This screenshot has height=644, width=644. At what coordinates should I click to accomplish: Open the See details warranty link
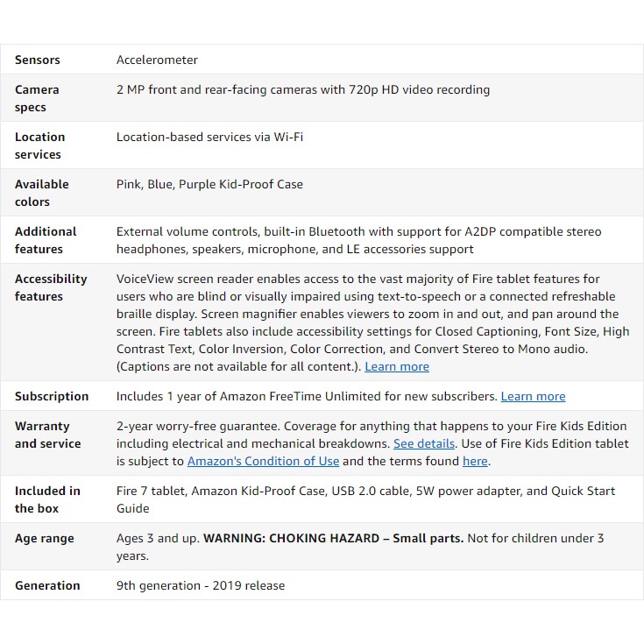click(x=424, y=443)
